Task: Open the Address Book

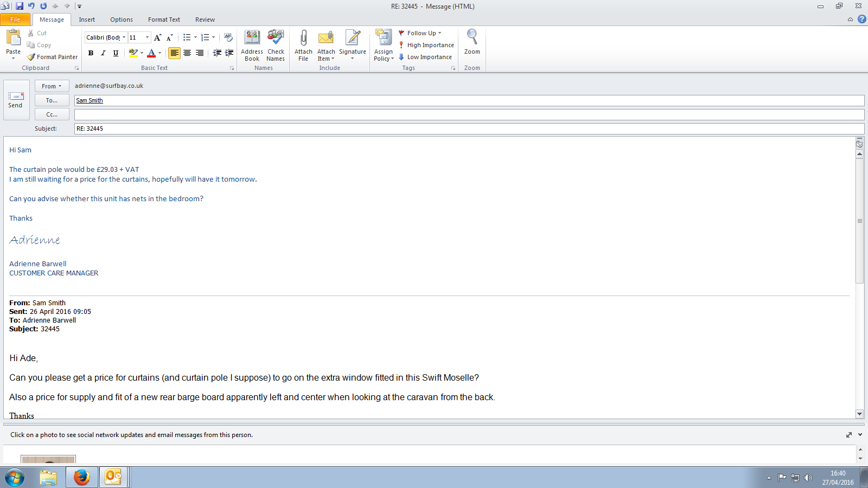Action: (x=252, y=46)
